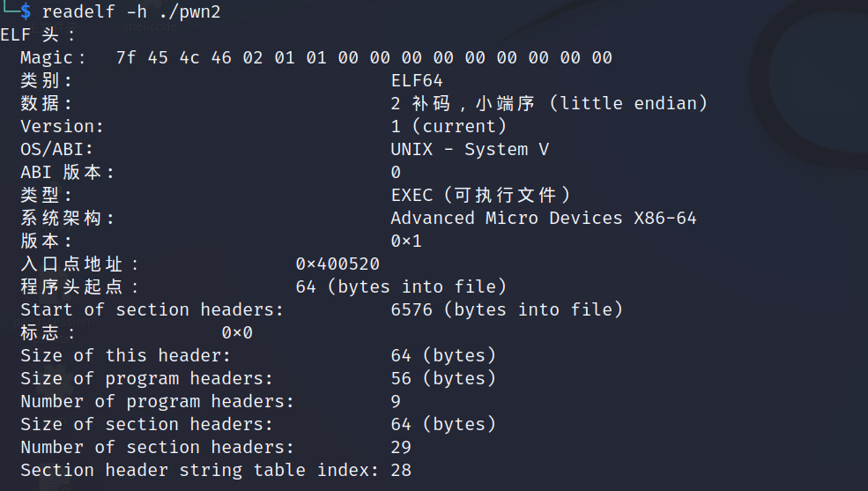Viewport: 868px width, 491px height.
Task: Click the Start of section headers label
Action: point(152,309)
